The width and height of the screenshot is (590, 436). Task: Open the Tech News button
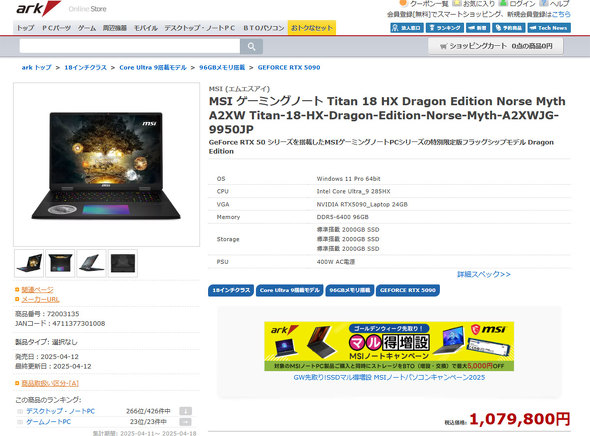click(x=549, y=28)
